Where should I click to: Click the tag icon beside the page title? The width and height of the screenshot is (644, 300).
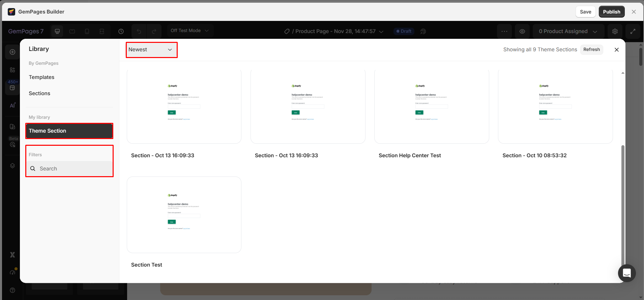point(287,31)
